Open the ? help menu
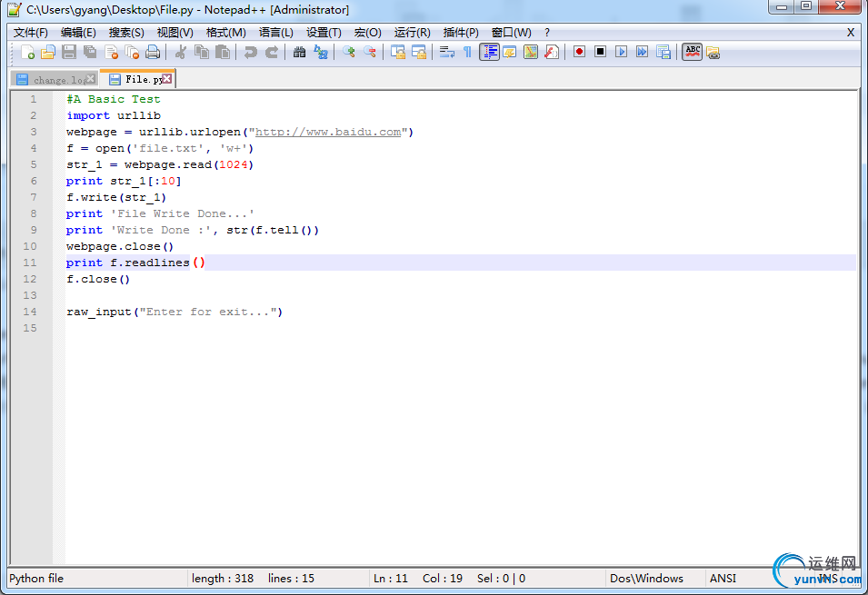Viewport: 868px width, 595px height. pos(547,33)
